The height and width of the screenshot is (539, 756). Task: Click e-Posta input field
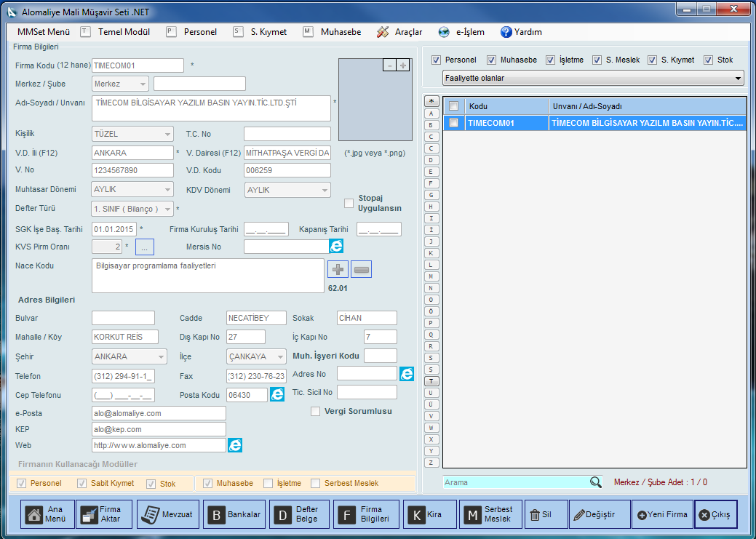click(x=159, y=413)
